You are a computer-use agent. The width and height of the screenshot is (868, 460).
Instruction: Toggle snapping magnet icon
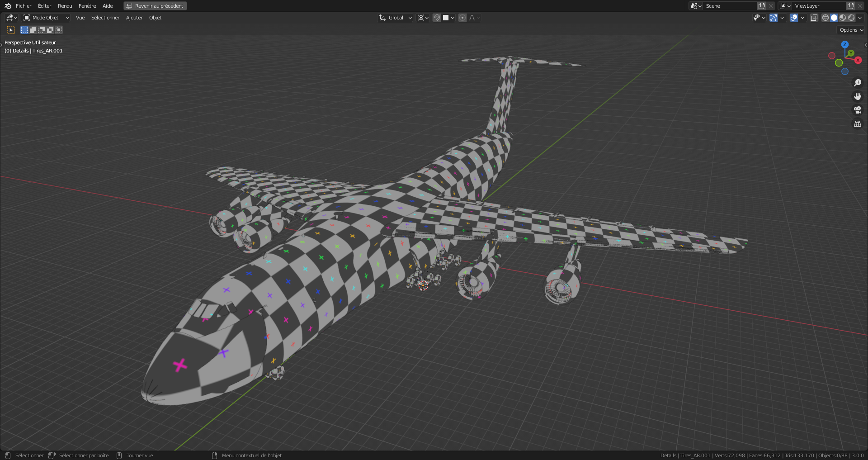coord(437,18)
